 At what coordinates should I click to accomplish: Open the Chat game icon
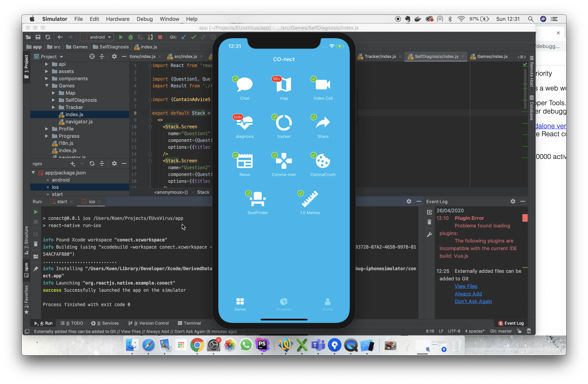[x=244, y=85]
